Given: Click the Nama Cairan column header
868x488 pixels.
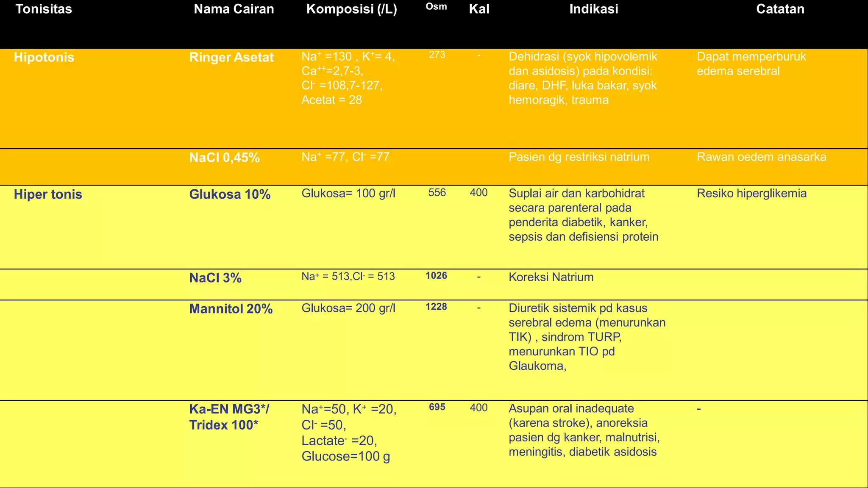Looking at the screenshot, I should click(234, 9).
